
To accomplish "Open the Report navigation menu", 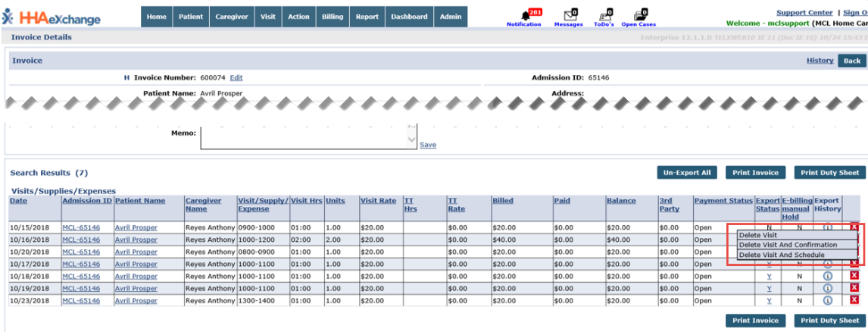I will [x=367, y=17].
